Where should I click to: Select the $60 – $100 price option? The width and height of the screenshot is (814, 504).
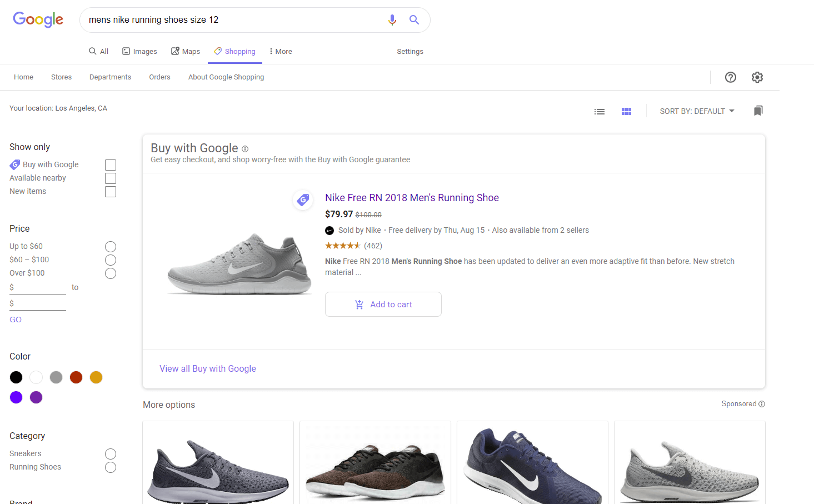pyautogui.click(x=111, y=260)
